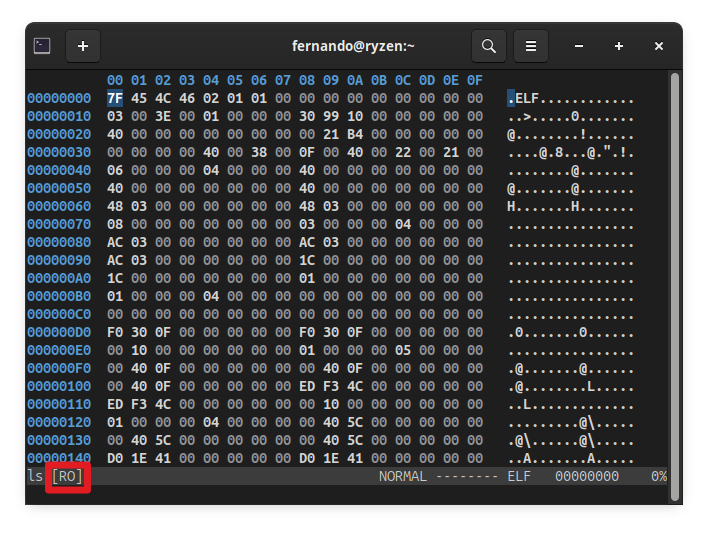The width and height of the screenshot is (708, 533).
Task: Click the terminal app icon in header
Action: click(x=42, y=46)
